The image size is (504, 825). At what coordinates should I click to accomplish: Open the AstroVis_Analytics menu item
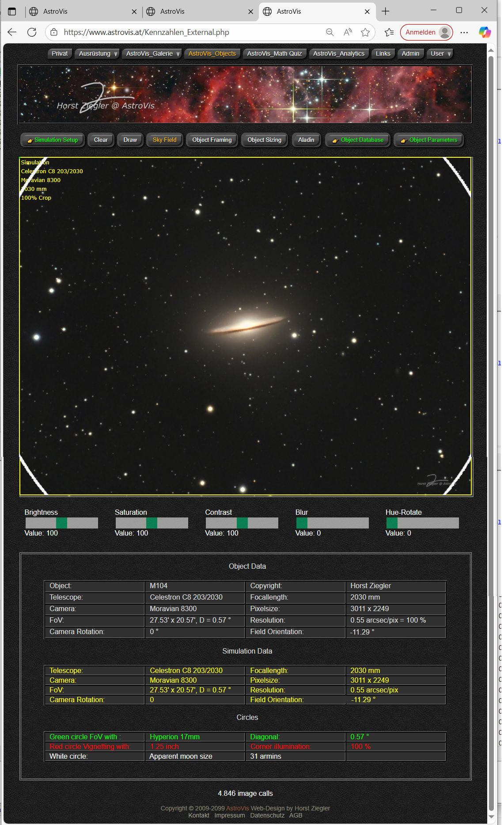338,54
